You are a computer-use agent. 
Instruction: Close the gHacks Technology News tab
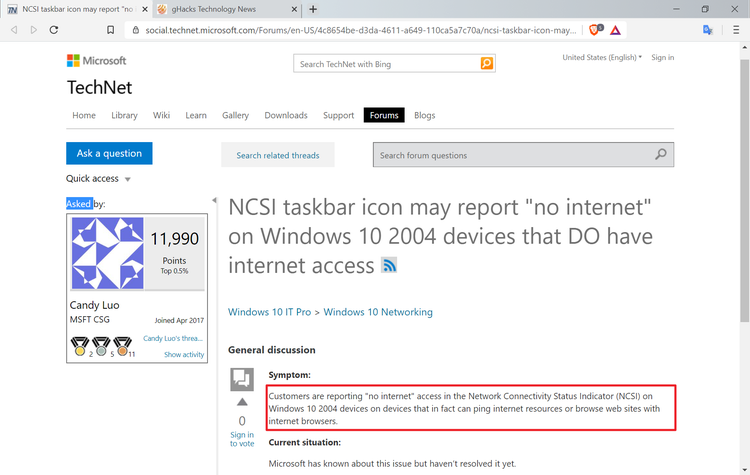click(x=294, y=9)
